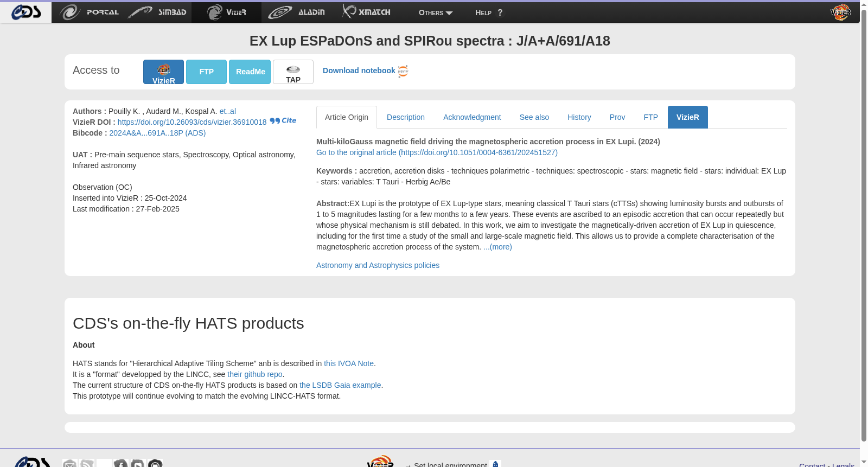The height and width of the screenshot is (467, 868).
Task: Open the Help menu item
Action: coord(489,12)
